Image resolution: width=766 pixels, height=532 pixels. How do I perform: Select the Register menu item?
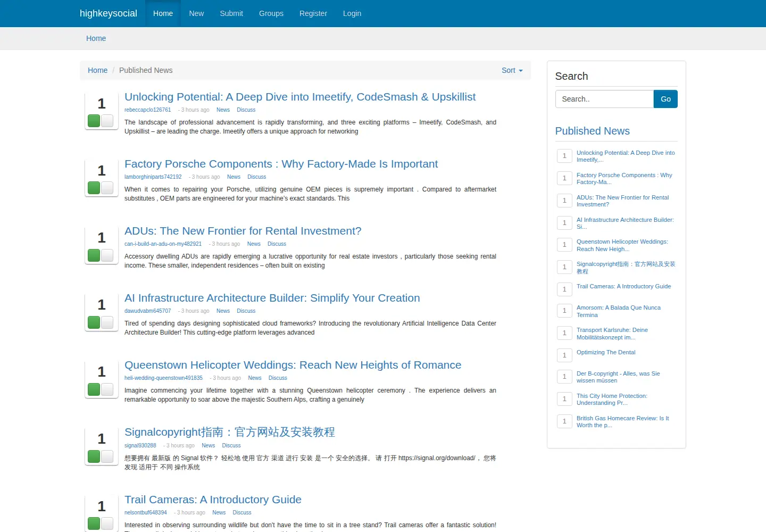pyautogui.click(x=313, y=13)
